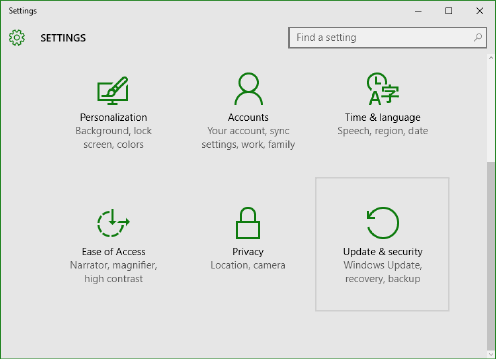Screen dimensions: 496x360
Task: Click the Accounts category title
Action: 248,117
